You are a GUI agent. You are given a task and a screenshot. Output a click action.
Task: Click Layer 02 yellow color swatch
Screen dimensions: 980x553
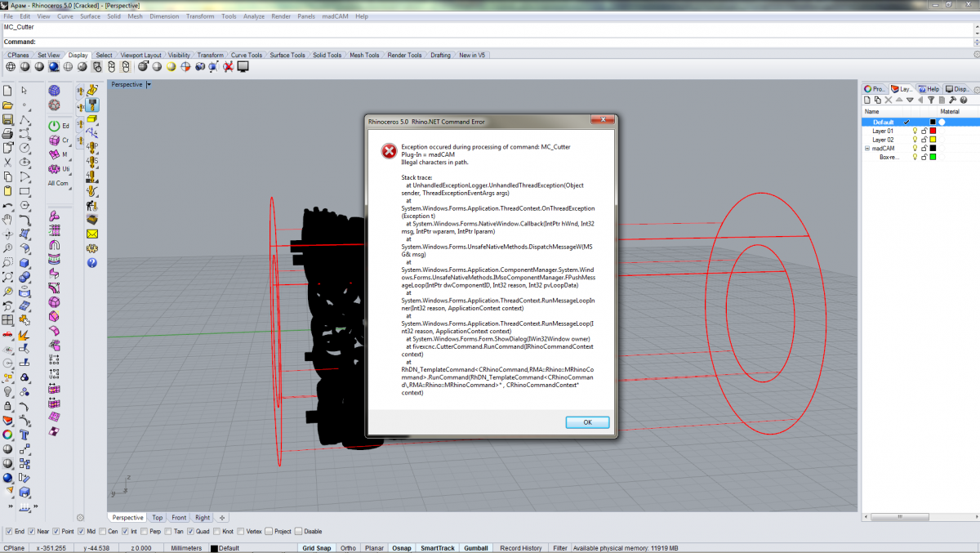coord(933,140)
